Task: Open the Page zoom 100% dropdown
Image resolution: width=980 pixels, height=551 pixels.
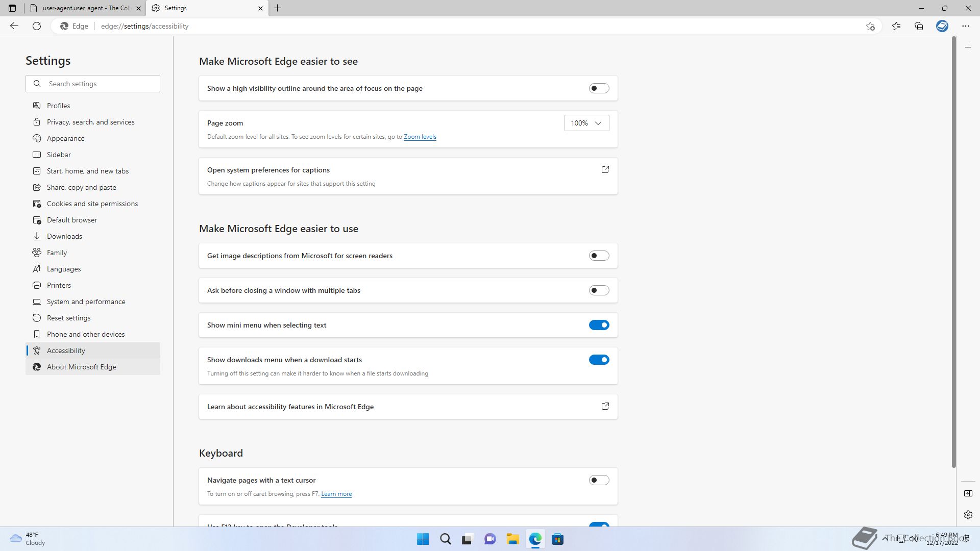Action: [586, 123]
